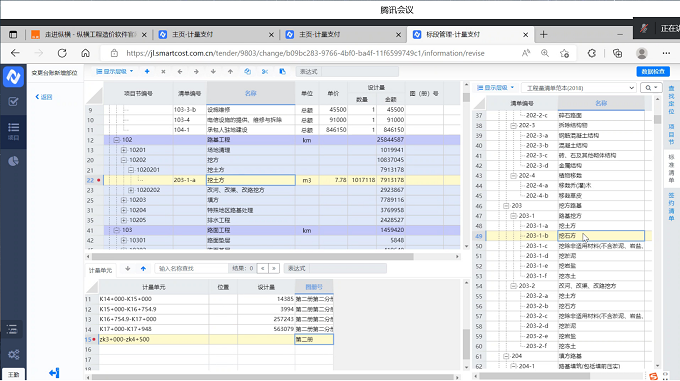Open the 项目节 side tab
The image size is (680, 381).
672,133
